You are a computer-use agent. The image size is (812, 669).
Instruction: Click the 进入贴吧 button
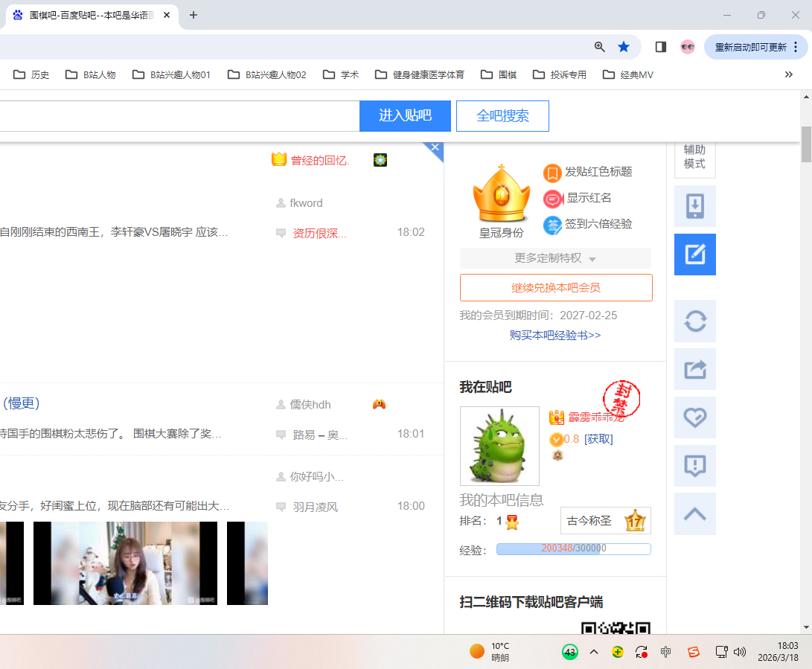click(405, 116)
